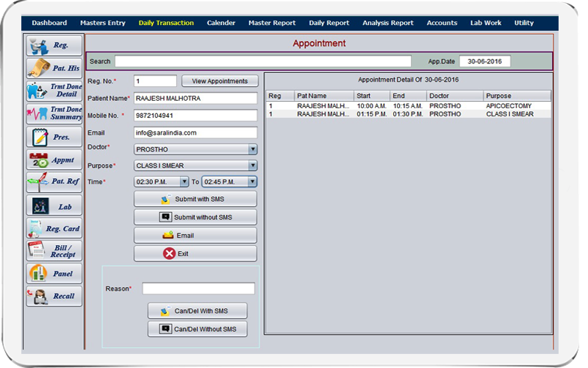Open the Master Report menu

(272, 23)
